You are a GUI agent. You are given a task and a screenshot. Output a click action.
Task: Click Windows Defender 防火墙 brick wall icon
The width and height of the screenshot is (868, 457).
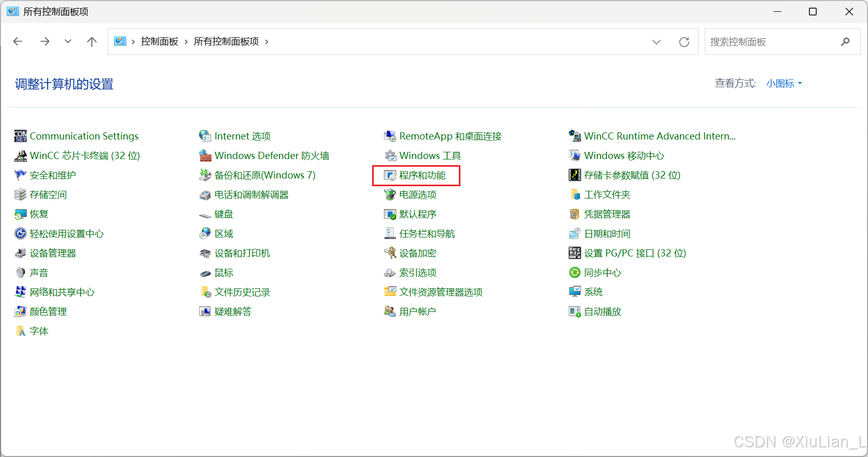[x=205, y=155]
